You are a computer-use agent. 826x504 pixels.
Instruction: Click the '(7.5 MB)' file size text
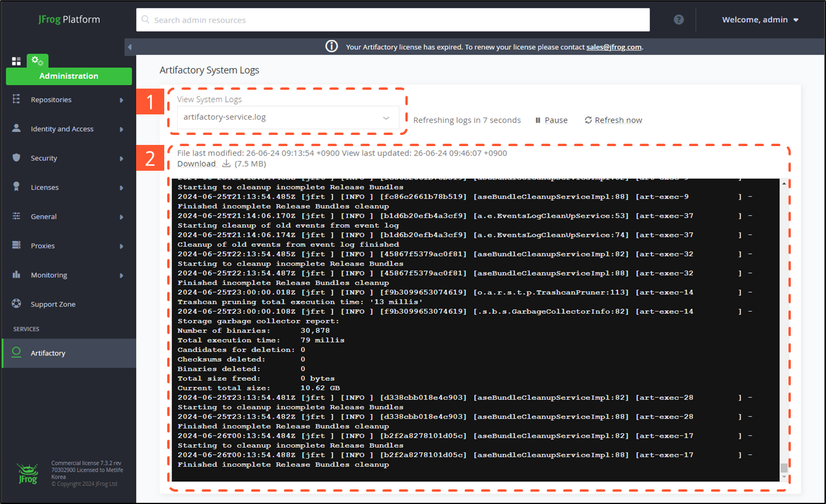pos(250,164)
